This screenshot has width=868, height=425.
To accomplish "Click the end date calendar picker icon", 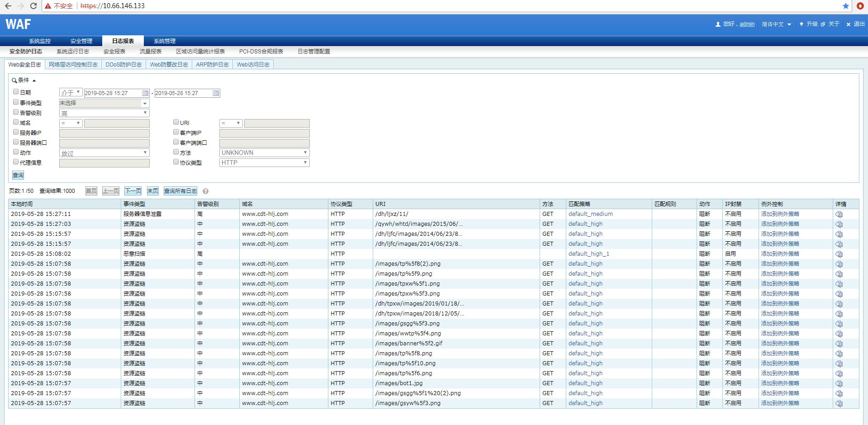I will tap(216, 93).
